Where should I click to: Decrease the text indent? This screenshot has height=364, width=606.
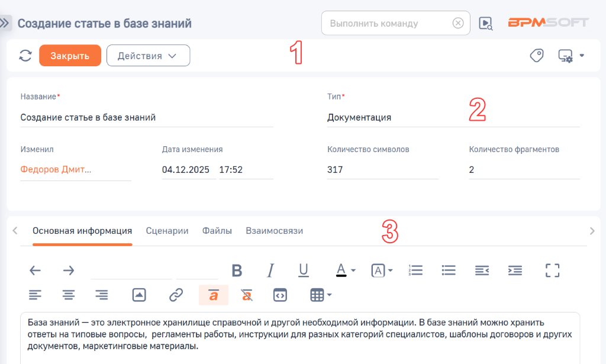pos(482,270)
